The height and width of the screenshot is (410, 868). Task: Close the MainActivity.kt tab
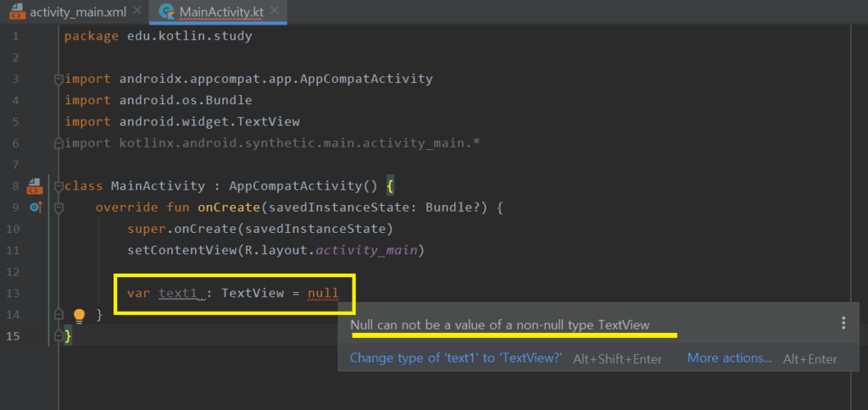tap(276, 12)
